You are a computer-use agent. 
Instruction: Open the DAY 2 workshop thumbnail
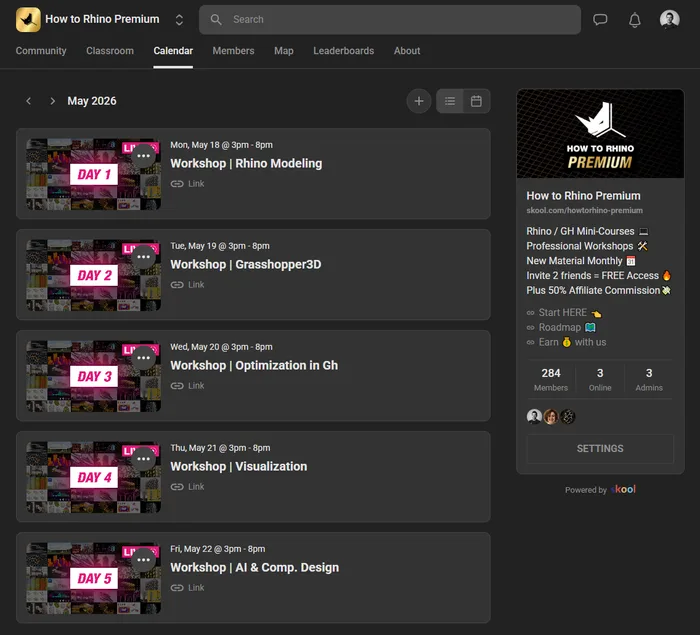pos(93,275)
